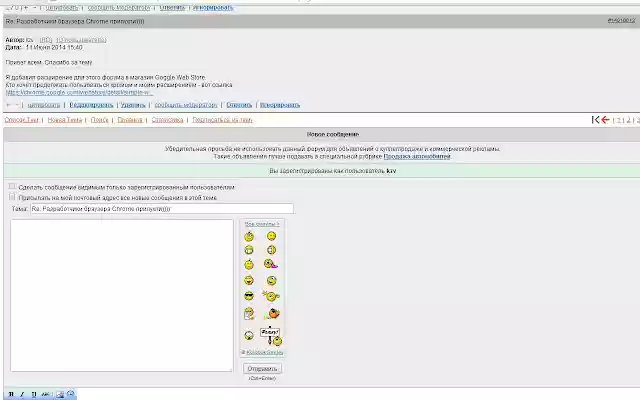640x400 pixels.
Task: Jump to the first page with the black arrow
Action: click(x=595, y=120)
